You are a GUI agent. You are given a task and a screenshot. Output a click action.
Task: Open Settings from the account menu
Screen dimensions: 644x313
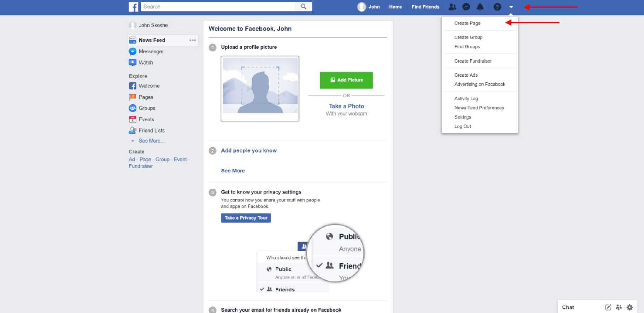pyautogui.click(x=463, y=117)
